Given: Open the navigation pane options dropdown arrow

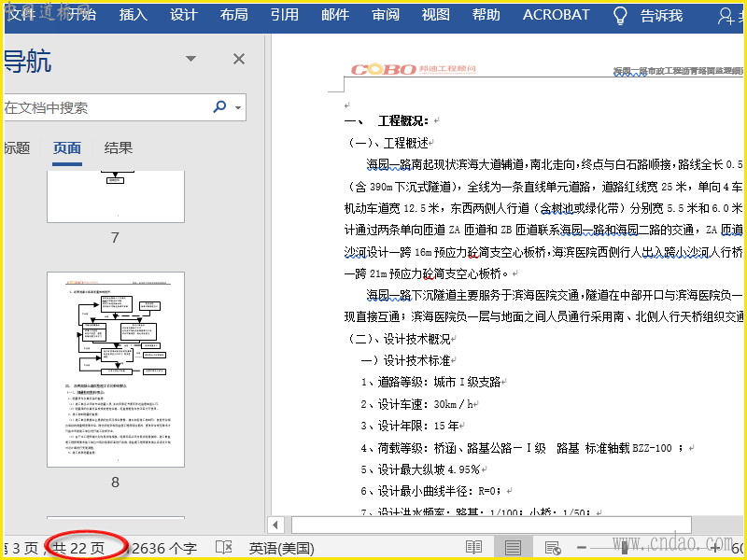Looking at the screenshot, I should tap(191, 59).
